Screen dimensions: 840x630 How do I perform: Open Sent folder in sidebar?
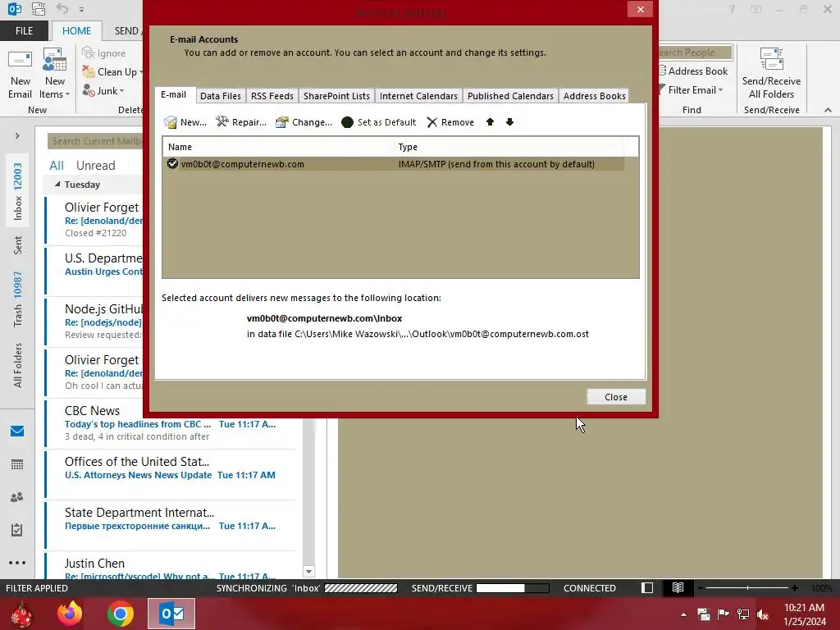(18, 244)
